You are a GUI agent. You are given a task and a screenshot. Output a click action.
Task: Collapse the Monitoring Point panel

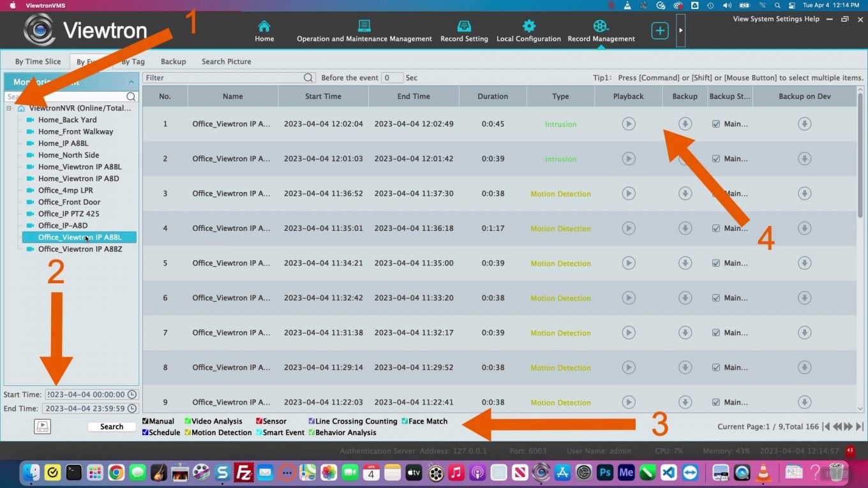coord(131,81)
